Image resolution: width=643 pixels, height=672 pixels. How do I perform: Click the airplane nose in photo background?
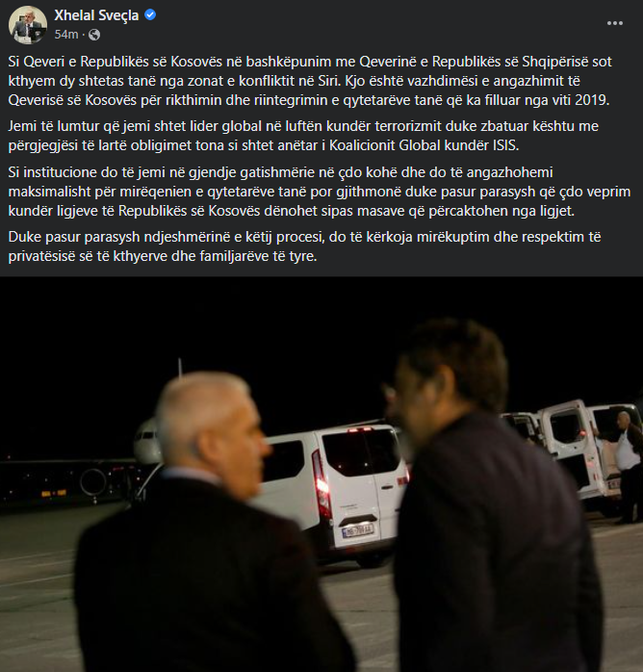click(x=146, y=442)
